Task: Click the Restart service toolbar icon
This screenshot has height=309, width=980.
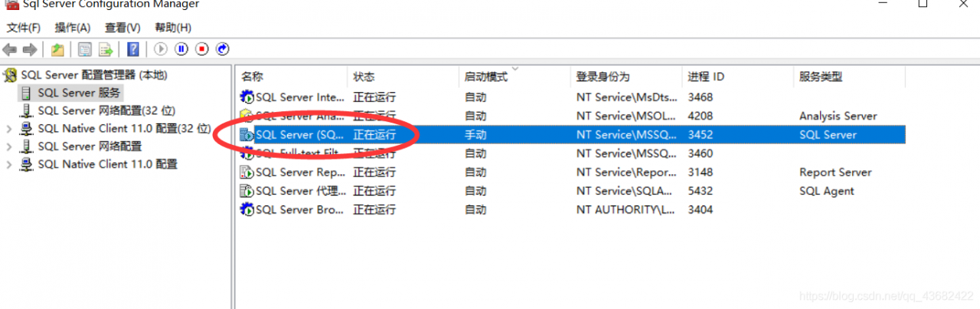Action: (223, 49)
